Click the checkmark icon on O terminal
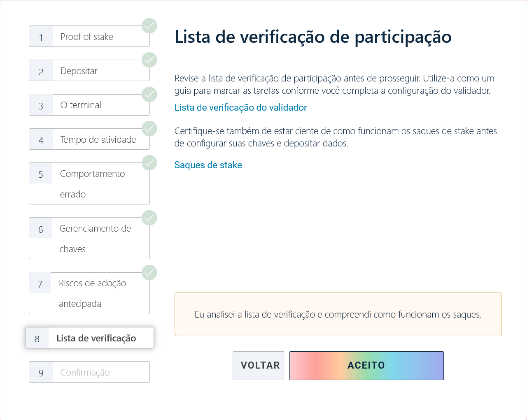This screenshot has width=527, height=420. coord(149,94)
